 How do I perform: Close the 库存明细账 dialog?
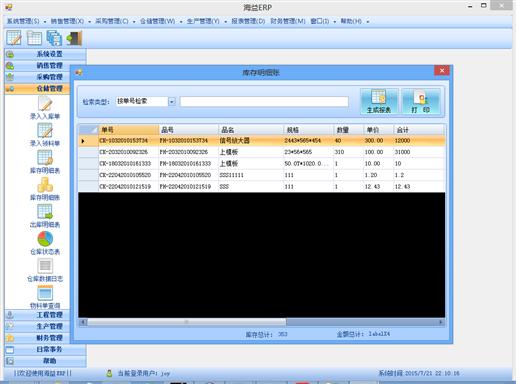click(x=442, y=71)
